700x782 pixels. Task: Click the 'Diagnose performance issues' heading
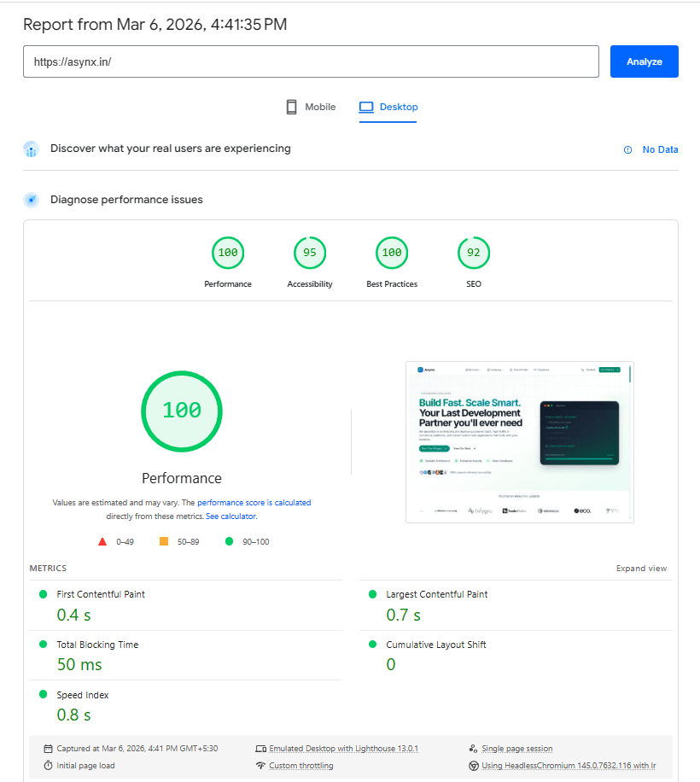point(126,200)
